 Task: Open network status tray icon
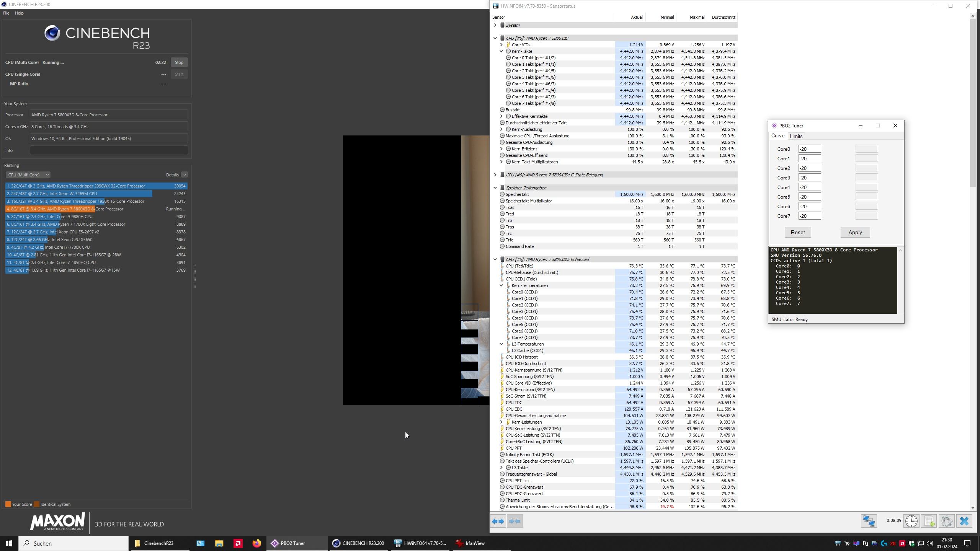[x=921, y=543]
